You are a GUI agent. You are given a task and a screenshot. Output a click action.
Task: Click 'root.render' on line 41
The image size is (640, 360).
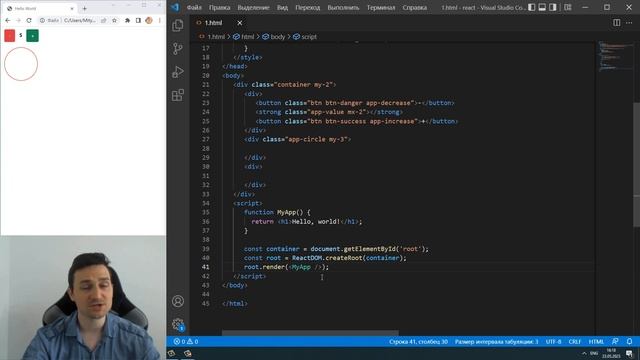pyautogui.click(x=264, y=267)
